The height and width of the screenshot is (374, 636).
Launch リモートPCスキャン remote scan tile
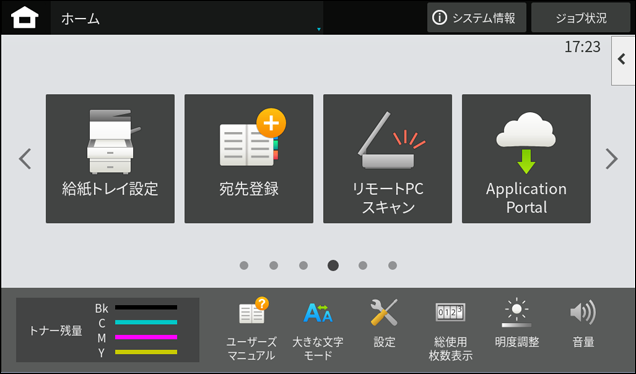[x=387, y=159]
